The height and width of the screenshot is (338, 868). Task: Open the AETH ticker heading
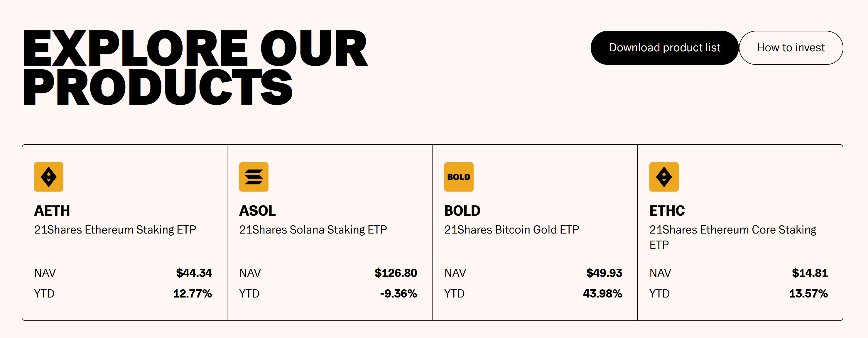[52, 211]
